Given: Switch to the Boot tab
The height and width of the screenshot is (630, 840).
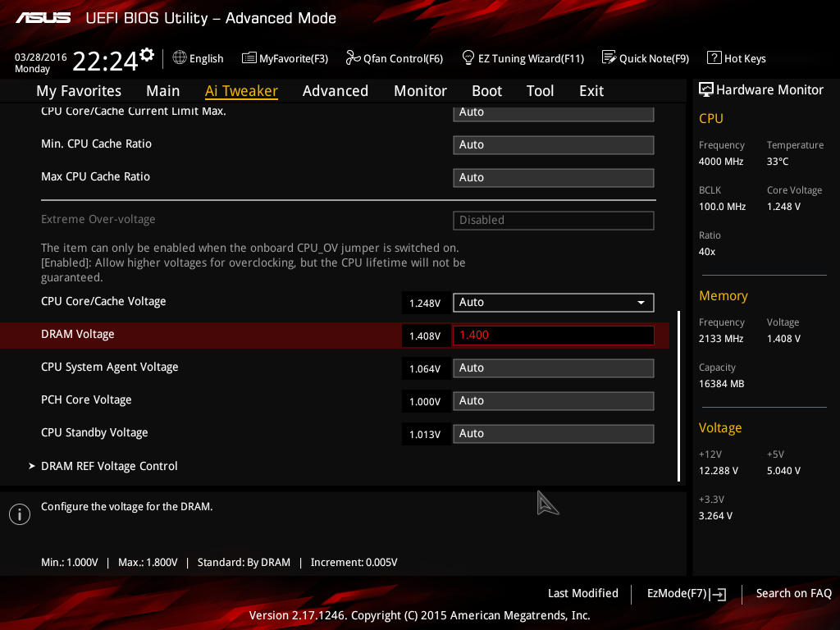Looking at the screenshot, I should click(x=486, y=91).
